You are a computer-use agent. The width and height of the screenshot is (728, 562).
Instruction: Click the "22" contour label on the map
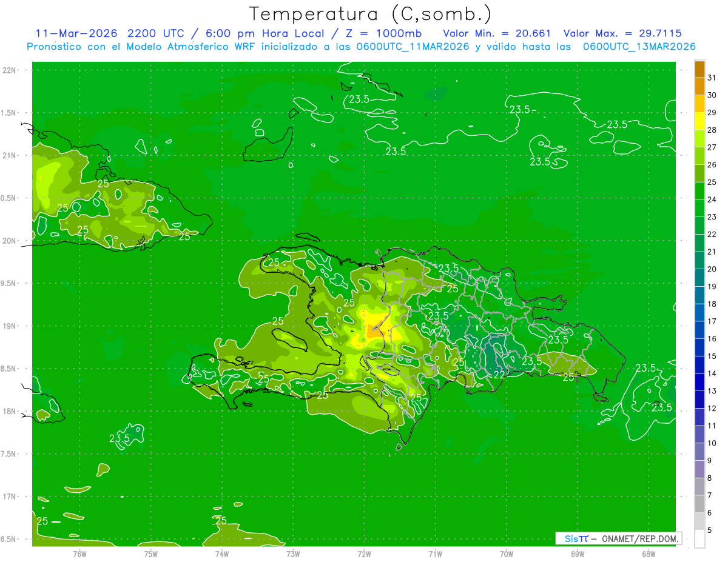499,375
